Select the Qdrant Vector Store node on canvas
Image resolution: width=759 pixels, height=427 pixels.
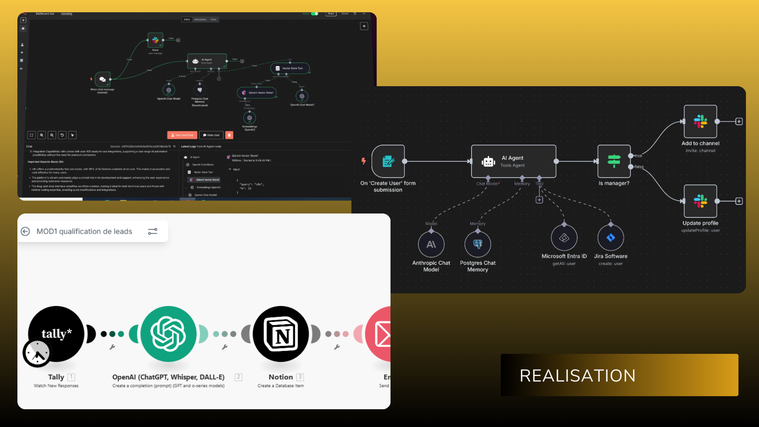click(257, 92)
